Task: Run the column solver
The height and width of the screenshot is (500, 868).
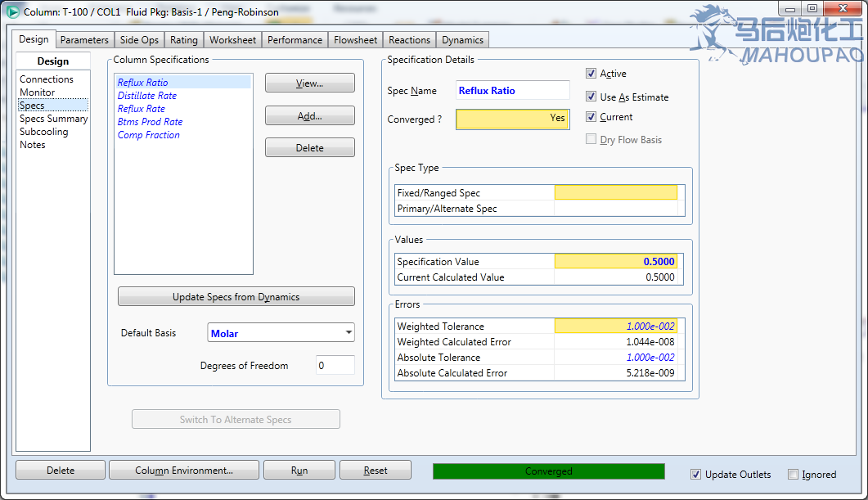Action: click(x=299, y=470)
